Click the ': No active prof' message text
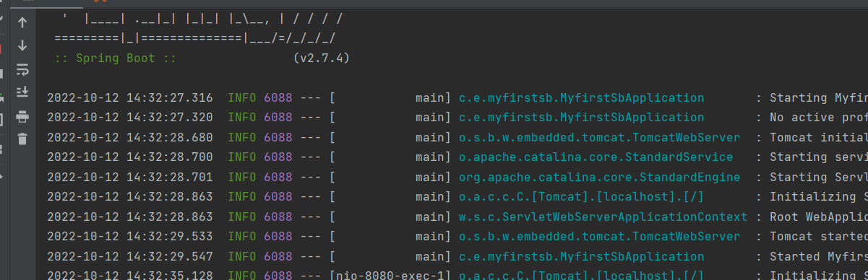The width and height of the screenshot is (868, 280). [812, 118]
